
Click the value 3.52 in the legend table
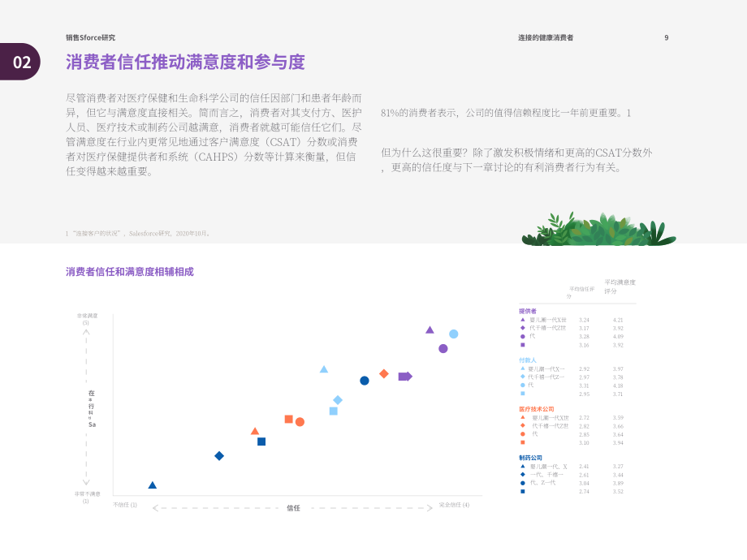[618, 492]
